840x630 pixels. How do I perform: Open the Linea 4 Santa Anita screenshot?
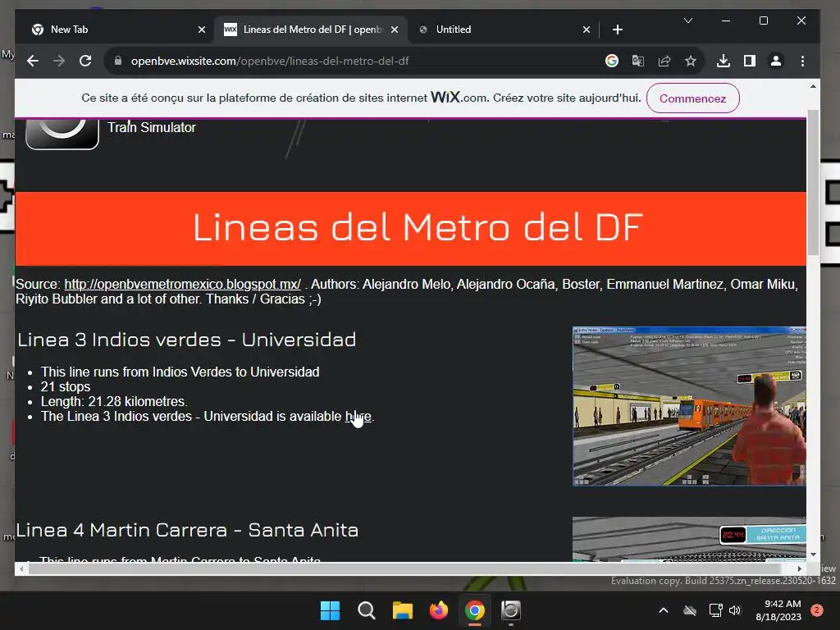click(x=689, y=539)
